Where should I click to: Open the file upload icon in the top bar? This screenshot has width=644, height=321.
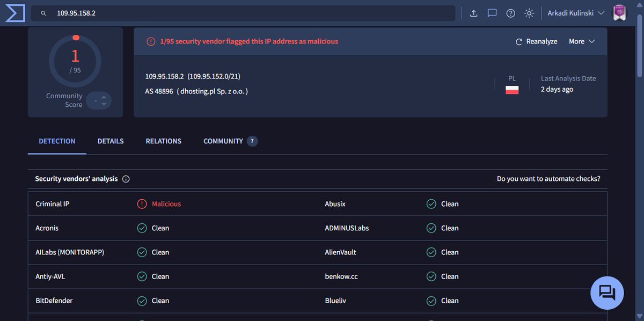pyautogui.click(x=473, y=13)
